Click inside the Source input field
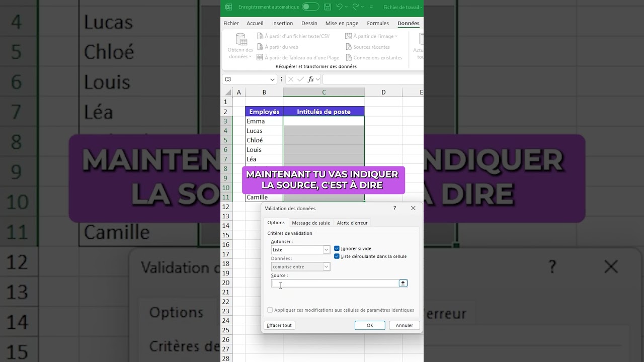The height and width of the screenshot is (362, 644). 335,284
